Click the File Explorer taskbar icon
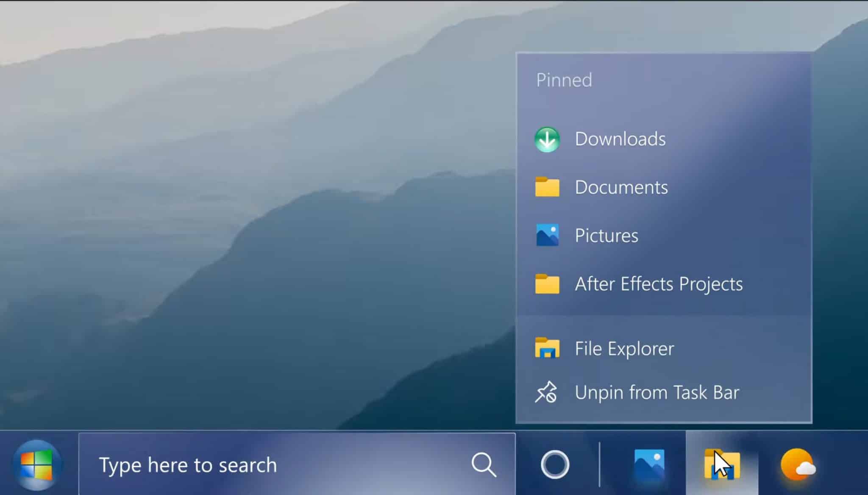The height and width of the screenshot is (495, 868). pos(721,465)
